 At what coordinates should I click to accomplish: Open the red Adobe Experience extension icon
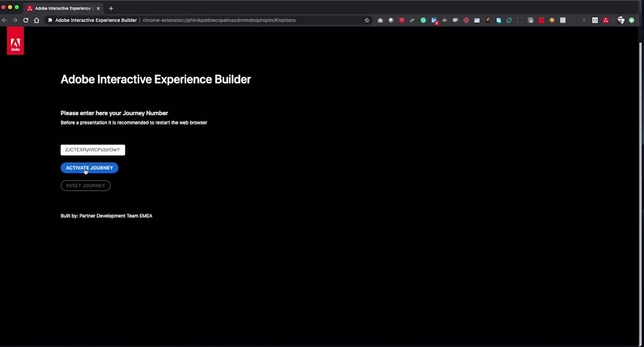tap(605, 20)
